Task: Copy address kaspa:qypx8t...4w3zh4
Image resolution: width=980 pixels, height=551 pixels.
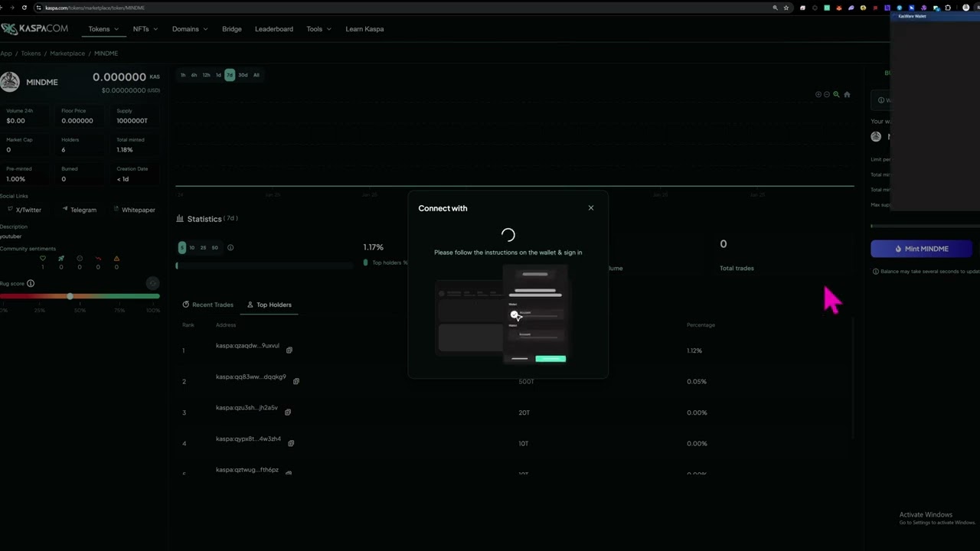Action: [291, 443]
